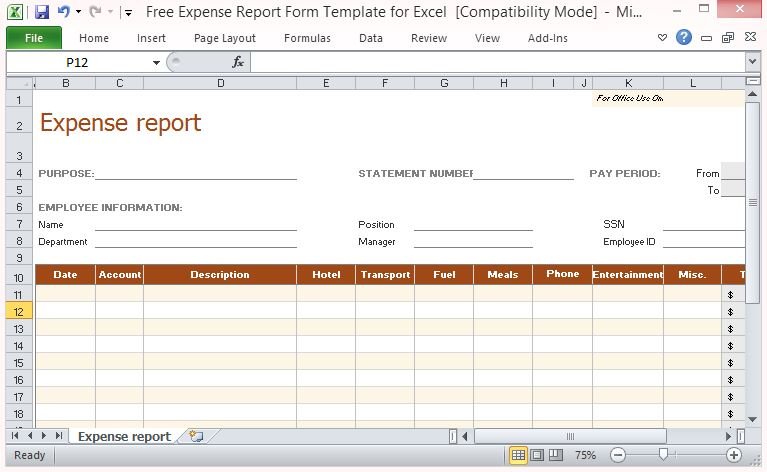Click the Insert Function fx icon
The height and width of the screenshot is (472, 767).
click(238, 62)
